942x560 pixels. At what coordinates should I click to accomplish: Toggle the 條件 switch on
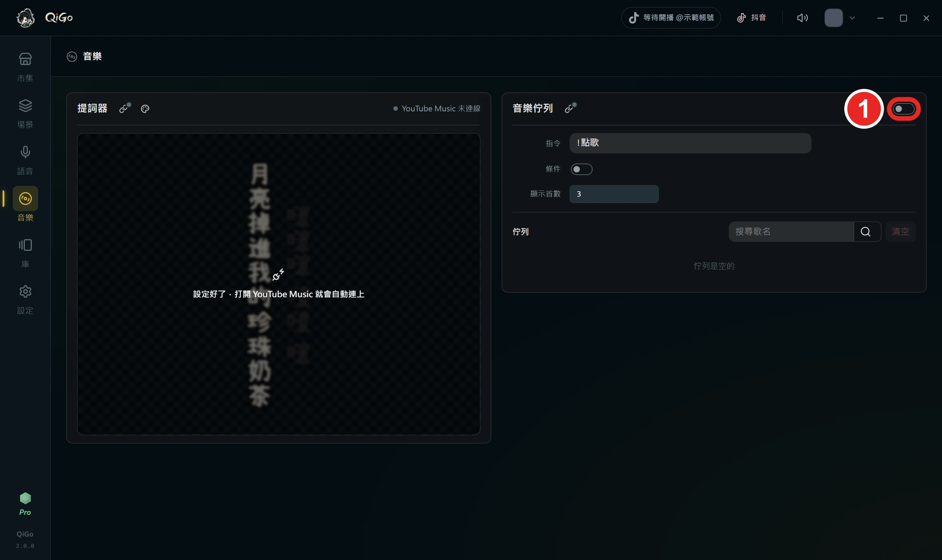tap(581, 169)
